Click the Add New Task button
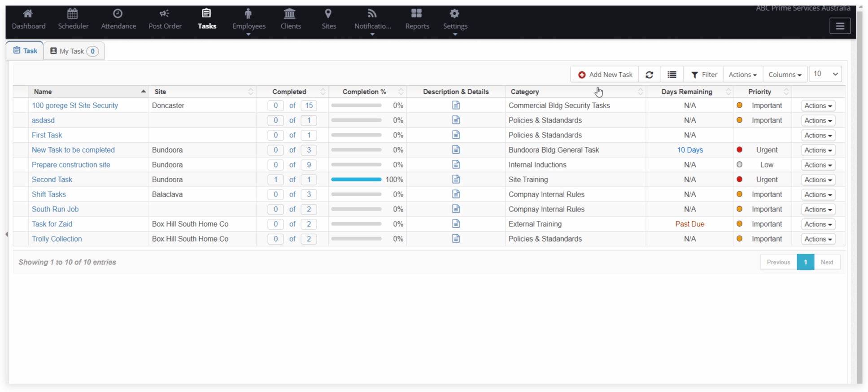 coord(605,75)
